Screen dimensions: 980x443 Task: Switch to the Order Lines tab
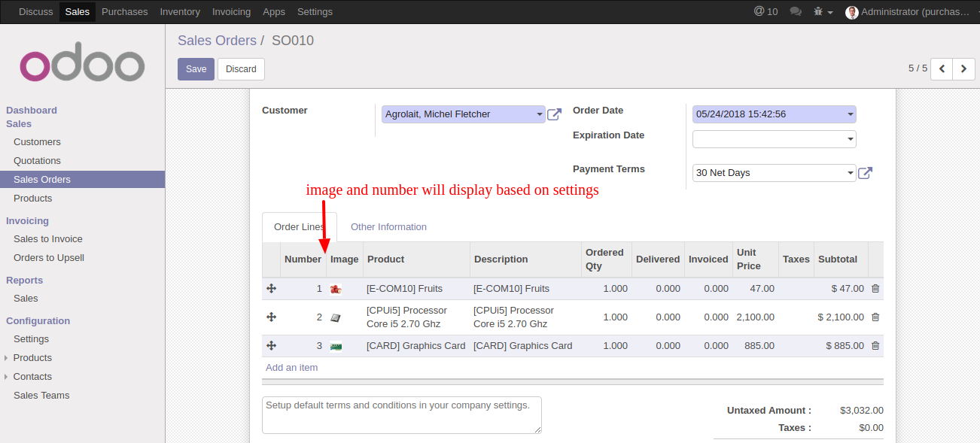[300, 227]
